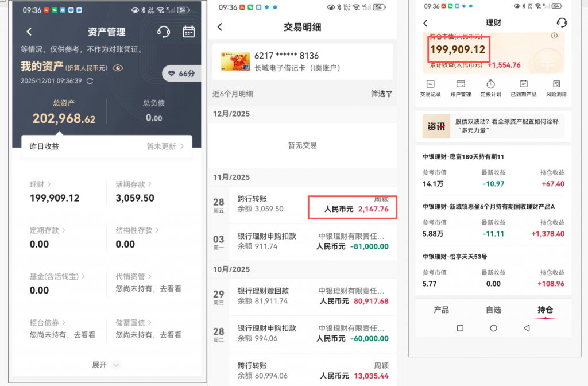Open customer service headset in 资产管理 header

tap(164, 32)
